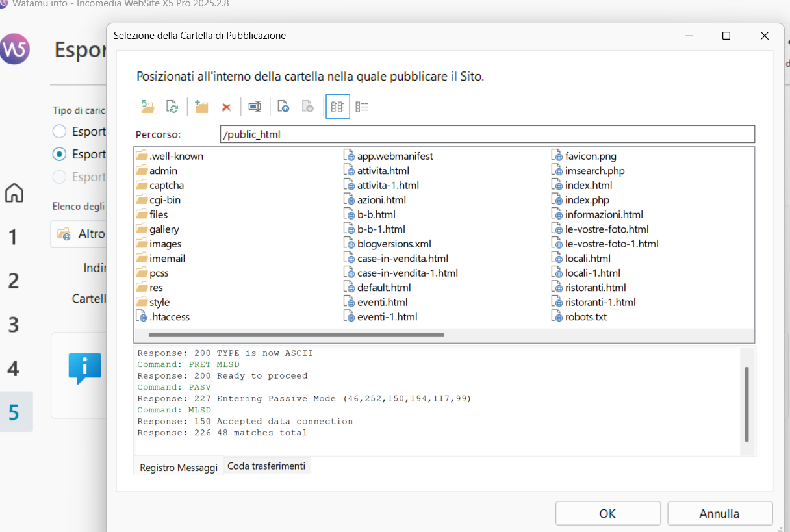Click the disabled greyed-out export radio option
The image size is (790, 532).
[59, 177]
